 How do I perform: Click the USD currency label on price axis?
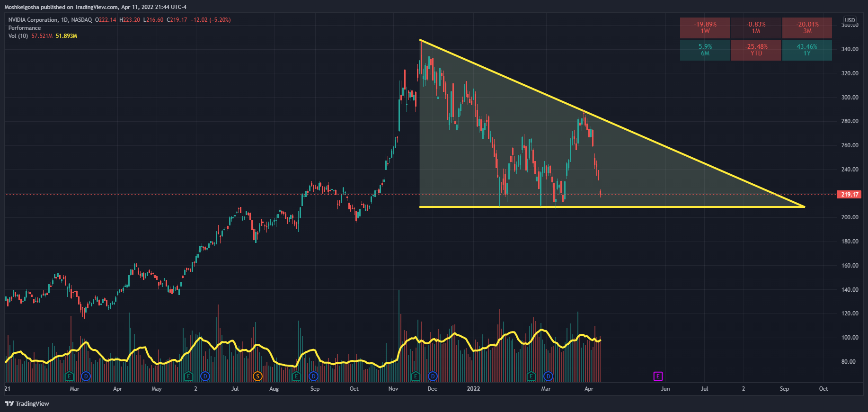click(x=850, y=20)
